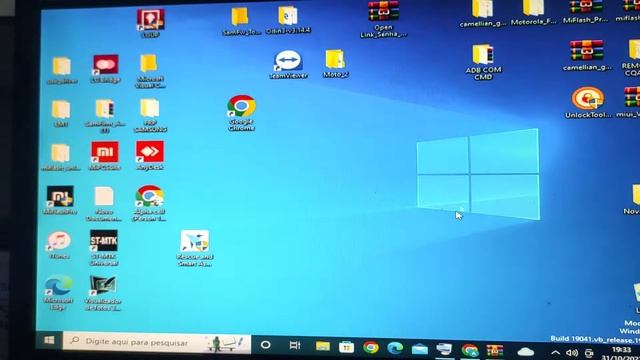Open the camellian_g WinRAR archive above UnlockTool
Image resolution: width=640 pixels, height=360 pixels.
coord(587,55)
